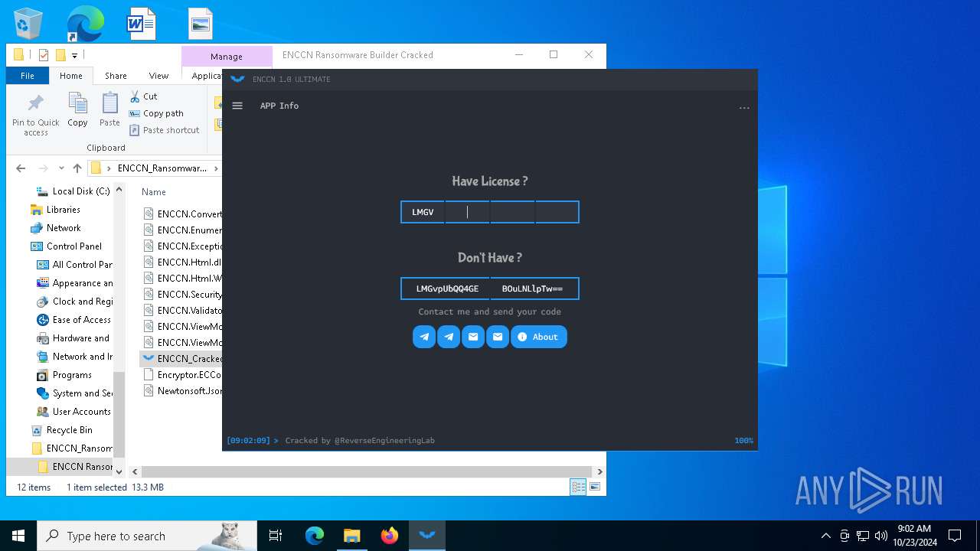
Task: Click the Properties checkmark quick-access icon
Action: 44,55
